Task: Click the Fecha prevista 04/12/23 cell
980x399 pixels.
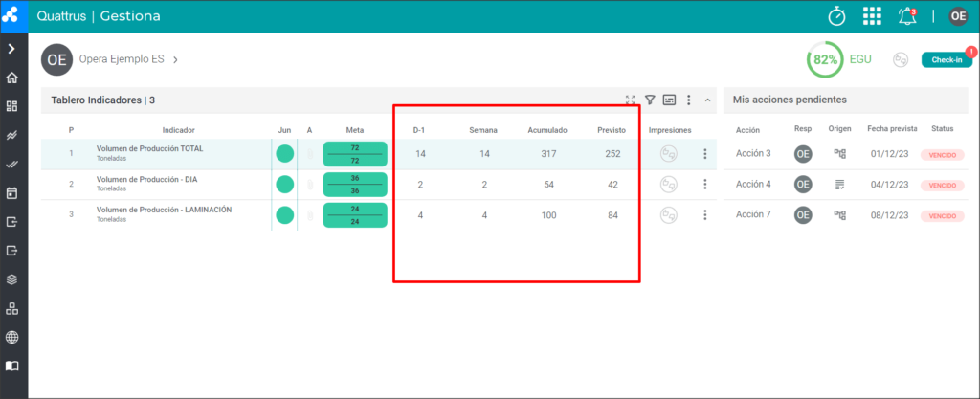Action: 887,185
